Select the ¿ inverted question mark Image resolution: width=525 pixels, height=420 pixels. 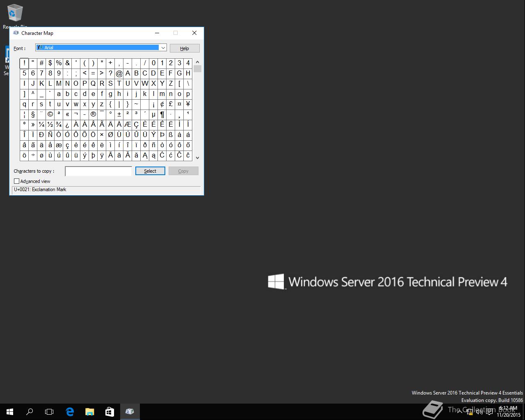(x=67, y=124)
